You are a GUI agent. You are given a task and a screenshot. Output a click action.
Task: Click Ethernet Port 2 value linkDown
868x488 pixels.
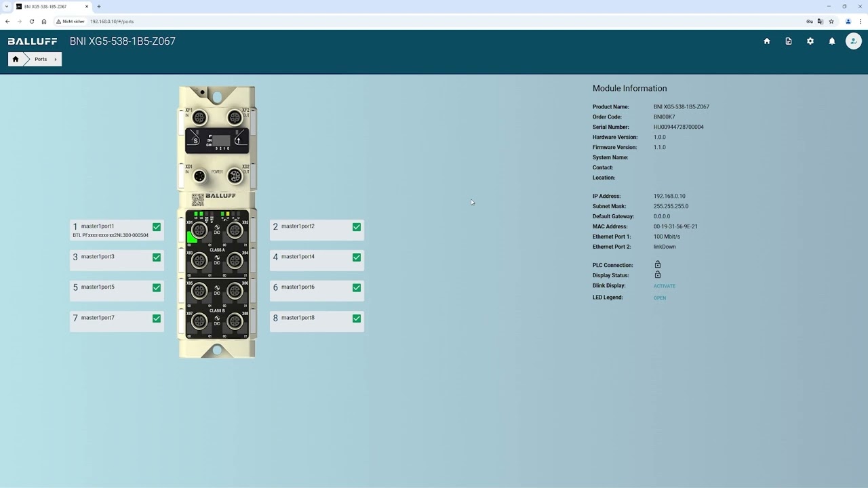pyautogui.click(x=665, y=247)
